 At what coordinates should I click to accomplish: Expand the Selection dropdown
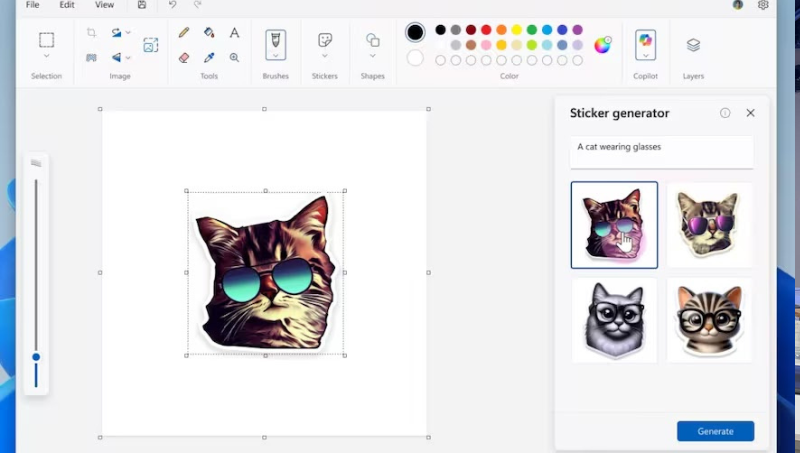[x=46, y=57]
